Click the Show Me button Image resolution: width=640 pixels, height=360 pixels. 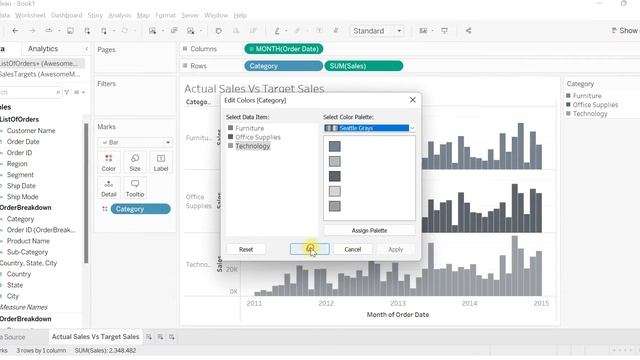624,31
